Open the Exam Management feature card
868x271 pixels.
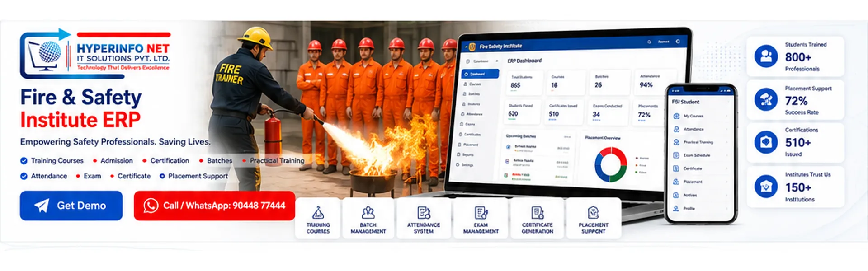pos(481,218)
